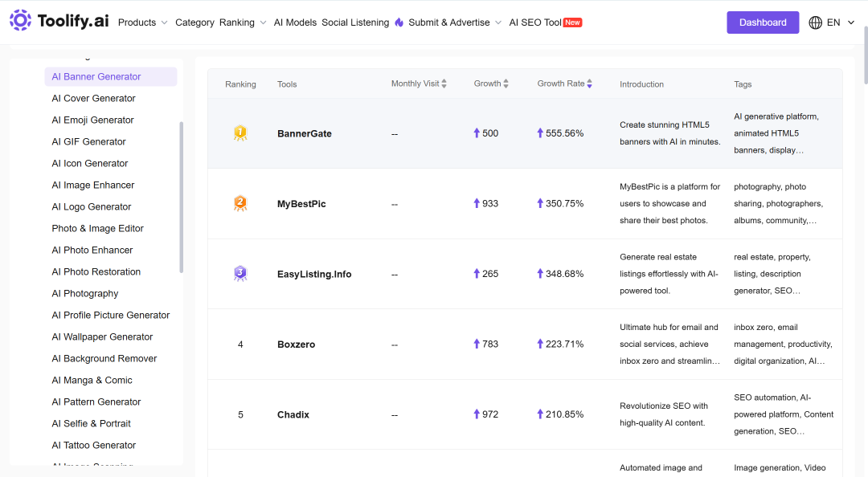The height and width of the screenshot is (477, 868).
Task: Click the flame icon beside Submit & Advertise
Action: (x=399, y=22)
